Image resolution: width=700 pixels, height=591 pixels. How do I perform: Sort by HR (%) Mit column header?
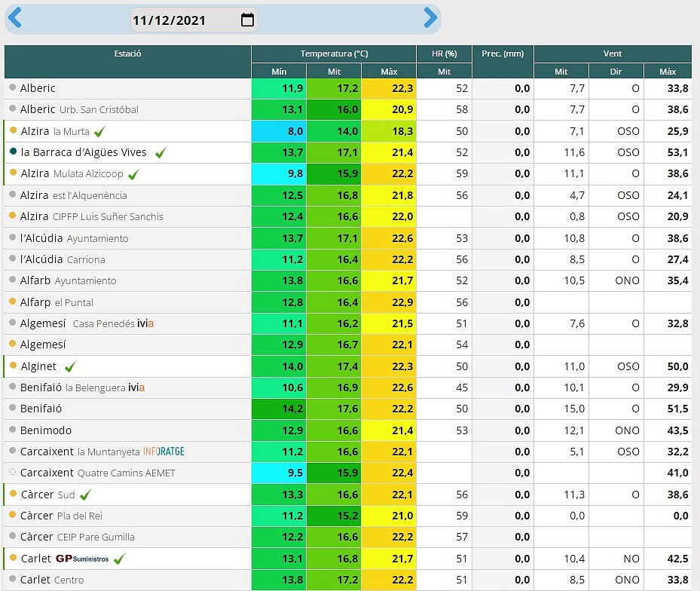[445, 72]
